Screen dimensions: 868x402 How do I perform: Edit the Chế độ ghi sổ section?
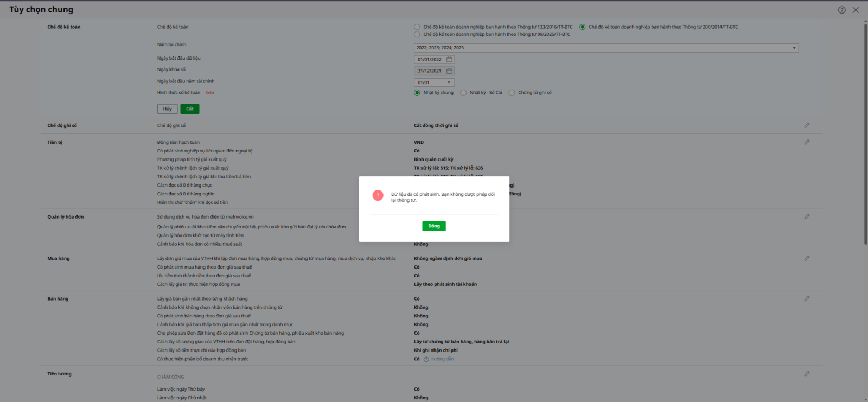coord(807,125)
